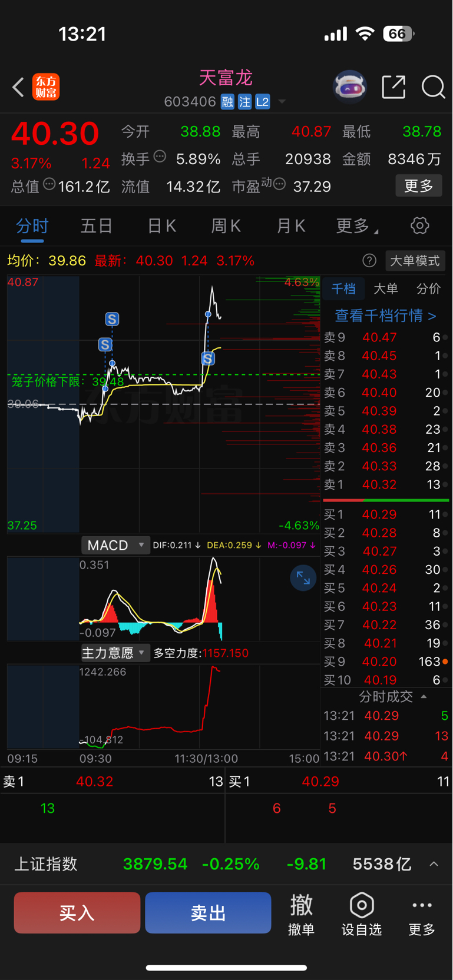Tap the DIF 0.211 MACD value
The width and height of the screenshot is (453, 980).
point(177,546)
